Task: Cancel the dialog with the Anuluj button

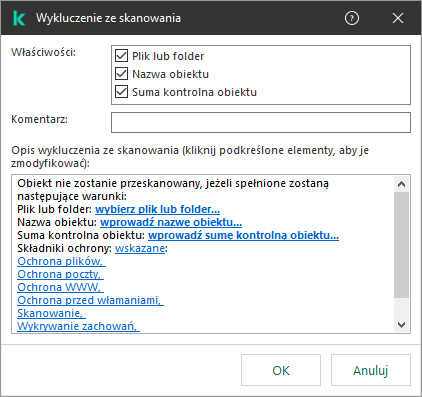Action: click(371, 370)
